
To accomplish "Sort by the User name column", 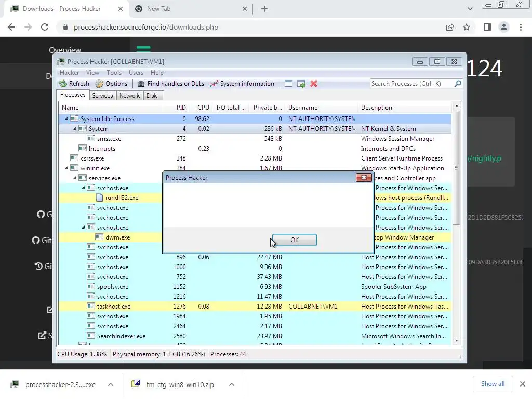I will pyautogui.click(x=321, y=108).
